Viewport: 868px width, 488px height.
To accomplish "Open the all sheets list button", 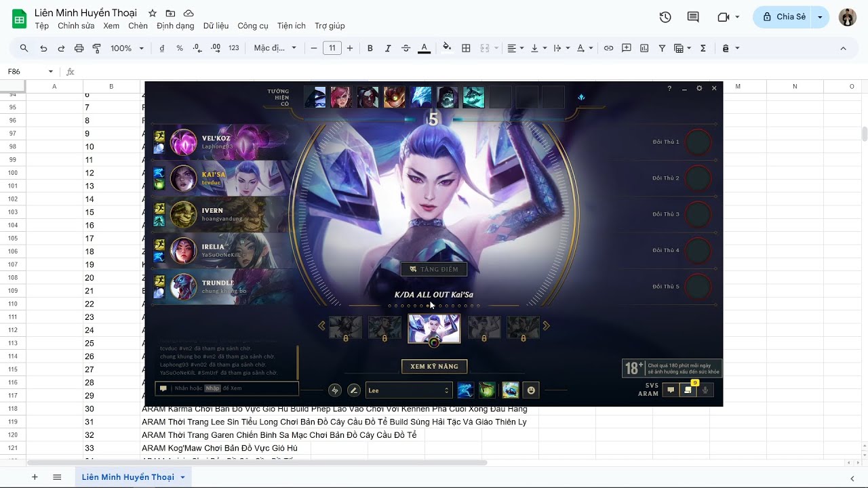I will coord(57,477).
